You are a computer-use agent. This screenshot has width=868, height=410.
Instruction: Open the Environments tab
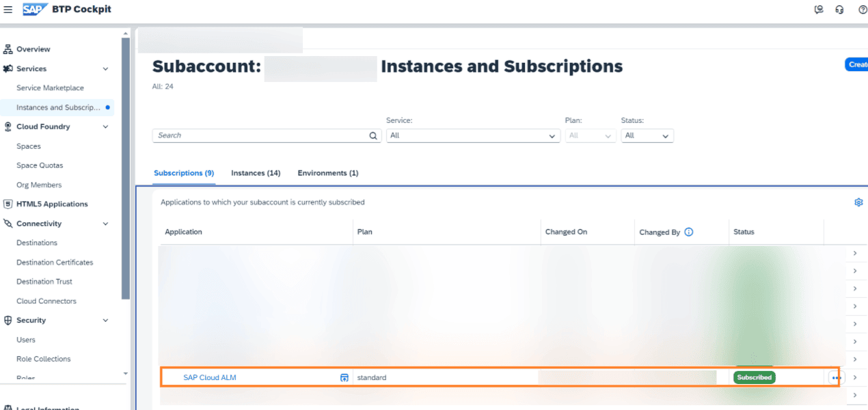pyautogui.click(x=328, y=173)
